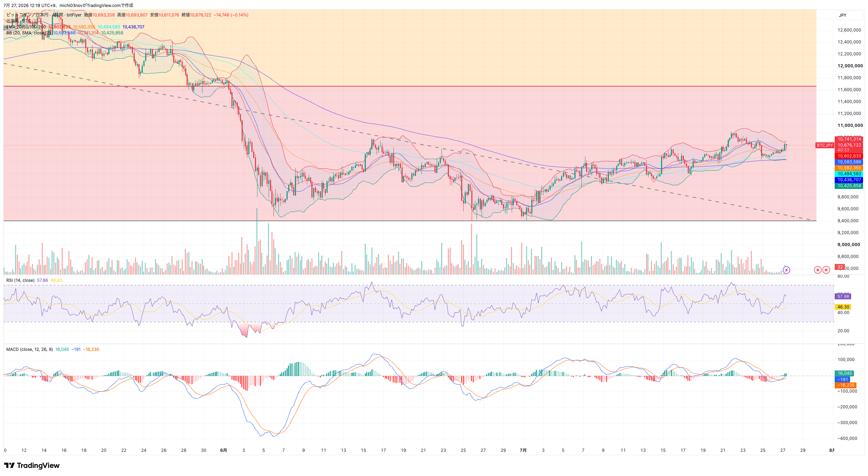Click the MACD (close, 12, 26, 9) title
The height and width of the screenshot is (476, 868).
point(29,349)
